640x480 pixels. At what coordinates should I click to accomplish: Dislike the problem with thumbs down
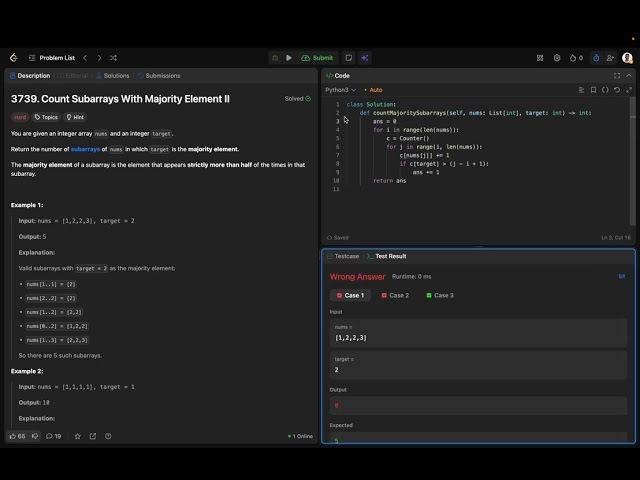pyautogui.click(x=35, y=436)
